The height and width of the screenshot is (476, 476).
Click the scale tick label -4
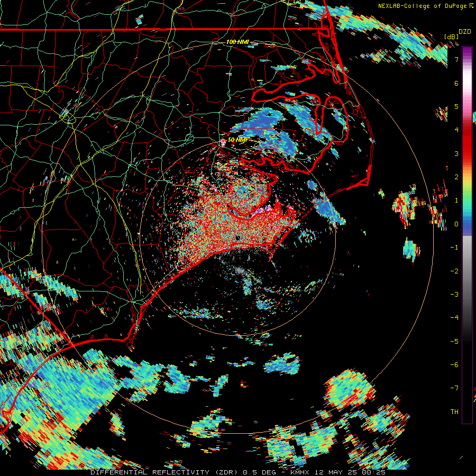(454, 318)
